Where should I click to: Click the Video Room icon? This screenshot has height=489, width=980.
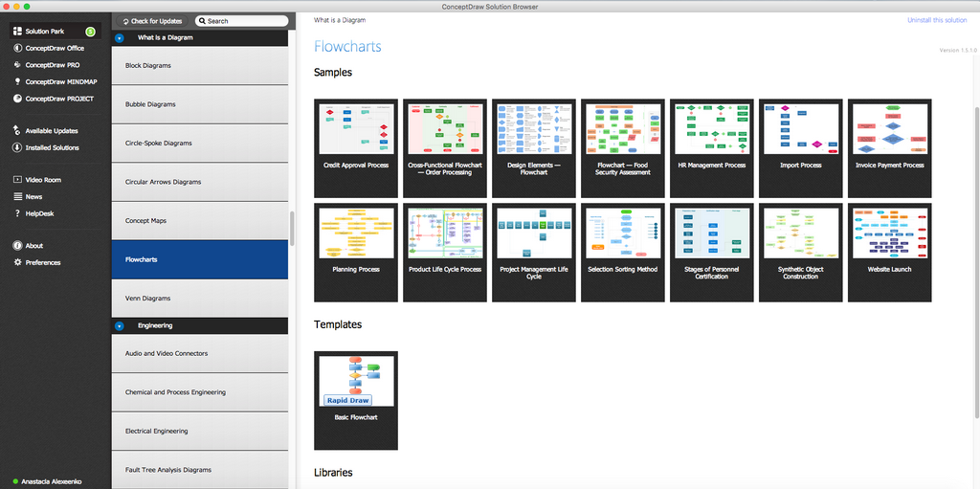[x=17, y=180]
